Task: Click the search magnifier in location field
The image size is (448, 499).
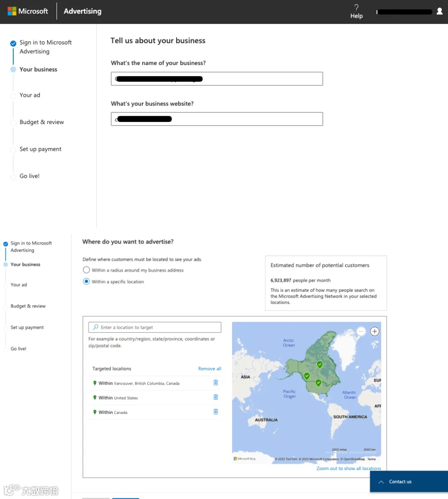Action: pyautogui.click(x=96, y=327)
